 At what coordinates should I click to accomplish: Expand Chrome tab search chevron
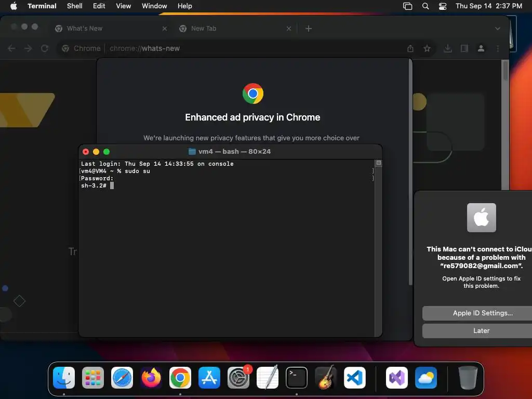pyautogui.click(x=497, y=29)
